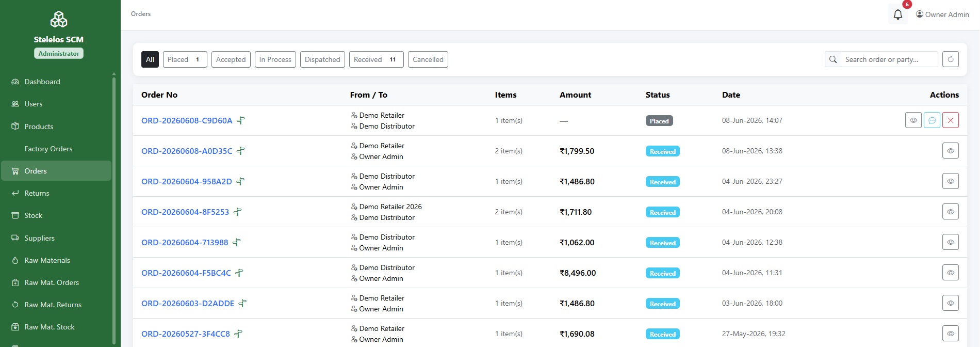Click Received badge for ORD-20260608-A0D35C

click(663, 151)
